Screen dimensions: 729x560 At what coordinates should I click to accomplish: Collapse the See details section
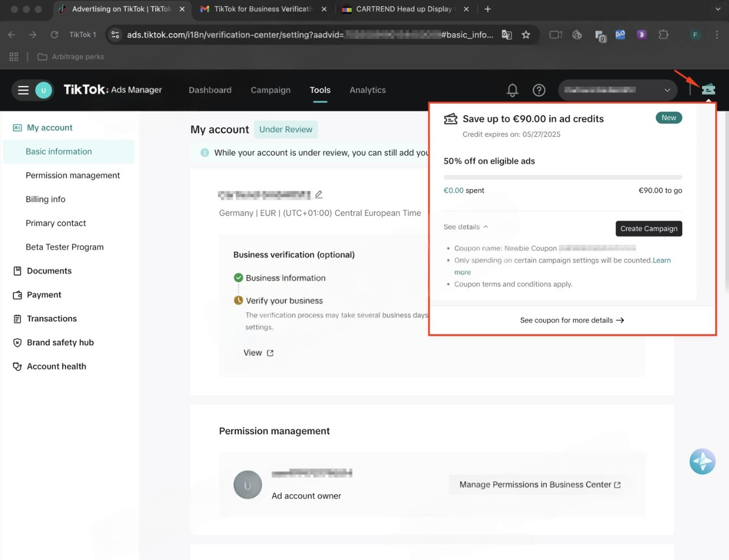(466, 227)
